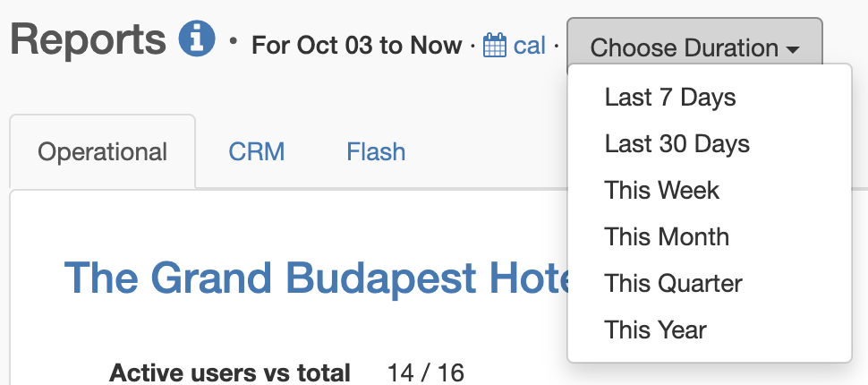Viewport: 868px width, 385px height.
Task: Open the CRM tab
Action: [x=257, y=152]
